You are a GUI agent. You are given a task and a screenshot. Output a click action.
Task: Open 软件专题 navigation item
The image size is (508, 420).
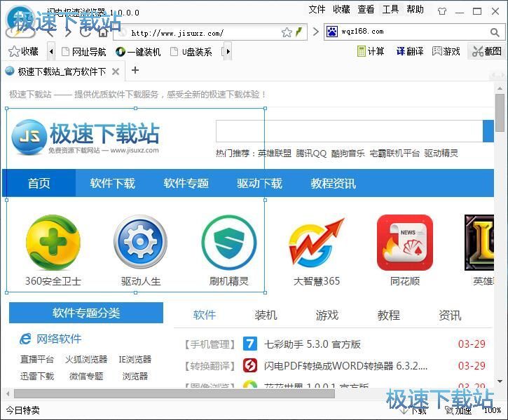[186, 183]
